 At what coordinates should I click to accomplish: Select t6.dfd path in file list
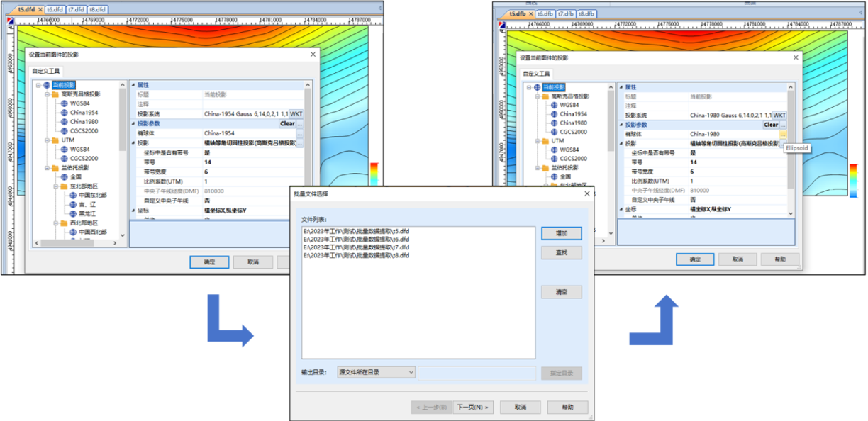tap(356, 240)
